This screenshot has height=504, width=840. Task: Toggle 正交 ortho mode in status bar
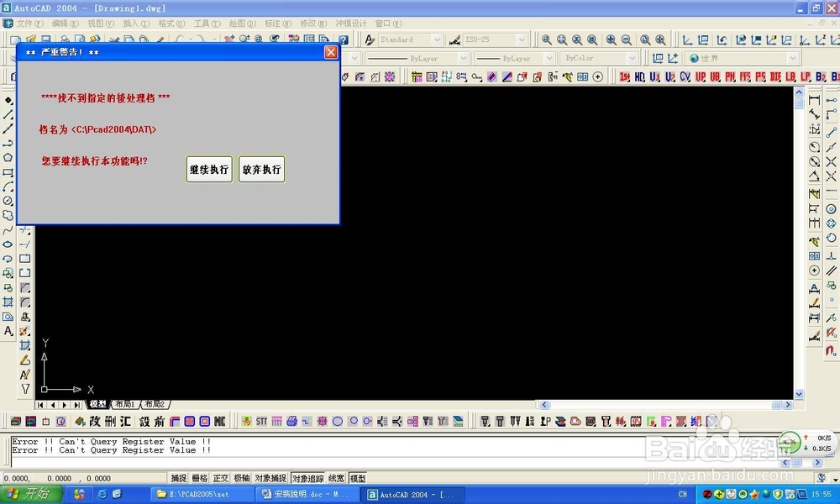[x=221, y=478]
